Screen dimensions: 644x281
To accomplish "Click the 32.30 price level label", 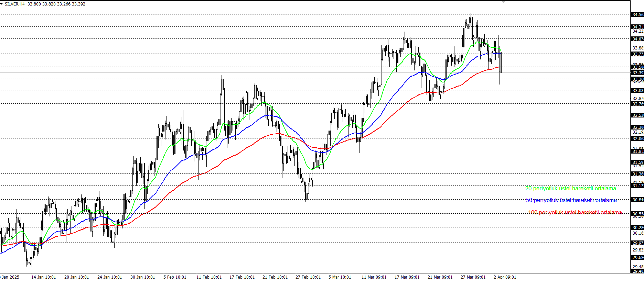I will [637, 127].
